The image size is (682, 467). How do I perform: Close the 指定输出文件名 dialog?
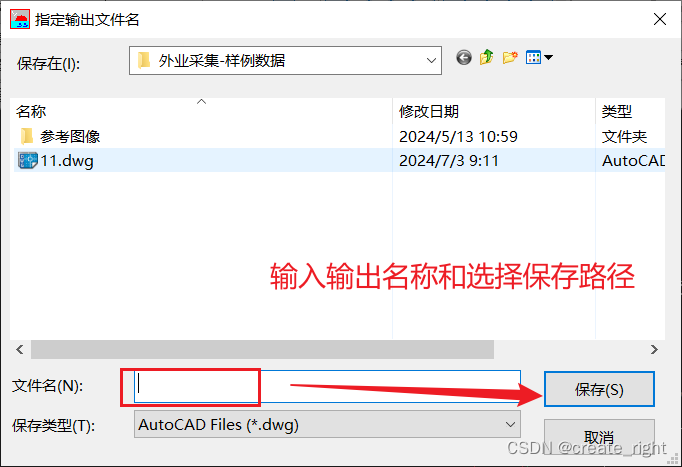point(660,19)
